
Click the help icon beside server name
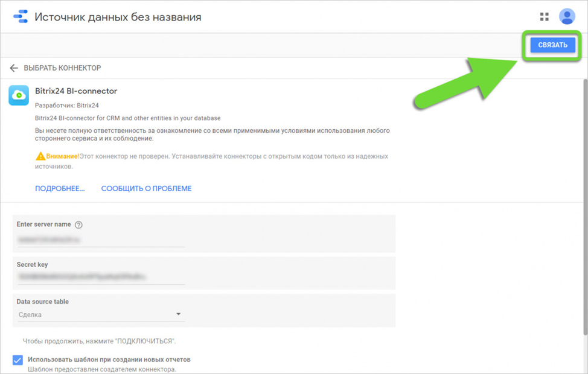(x=78, y=225)
